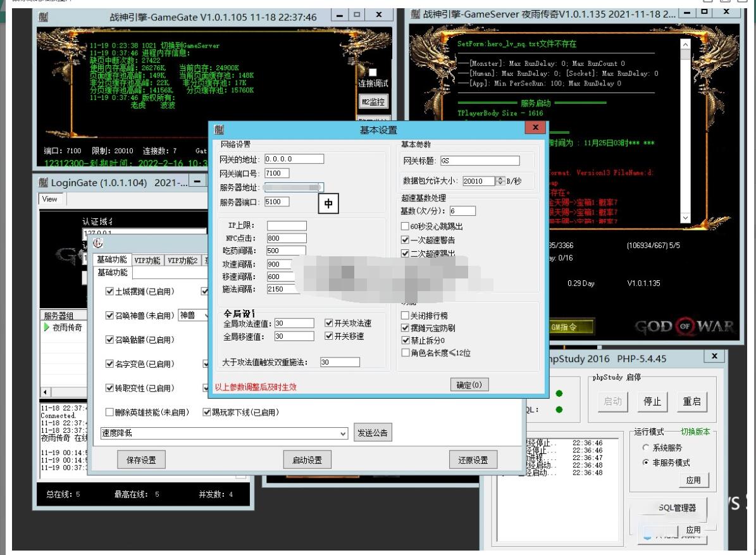Select the 系统服务 run mode radio button

[645, 447]
